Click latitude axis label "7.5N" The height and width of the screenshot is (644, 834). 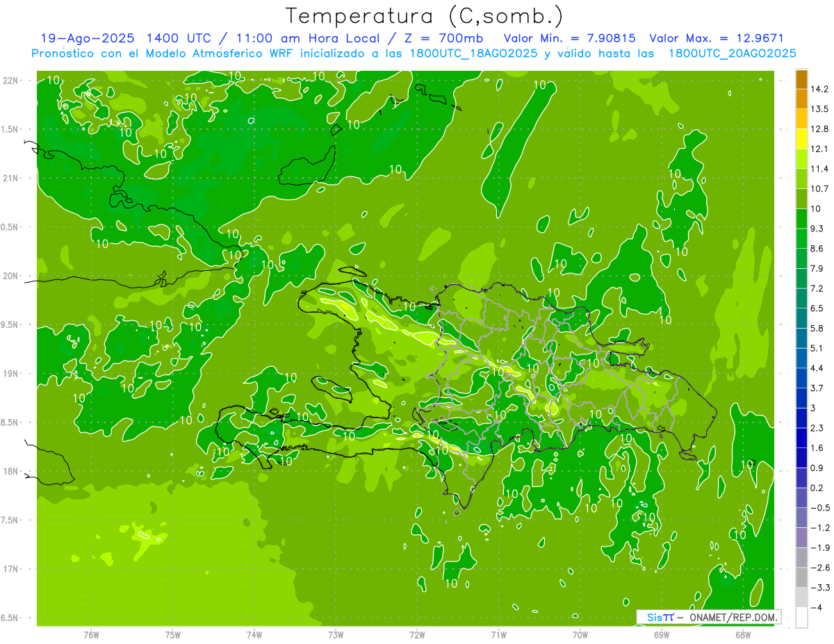click(x=10, y=520)
